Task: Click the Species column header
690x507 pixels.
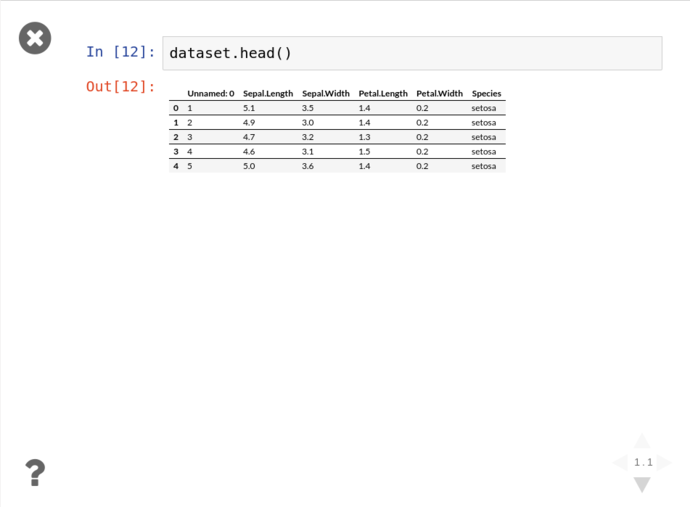Action: coord(486,94)
